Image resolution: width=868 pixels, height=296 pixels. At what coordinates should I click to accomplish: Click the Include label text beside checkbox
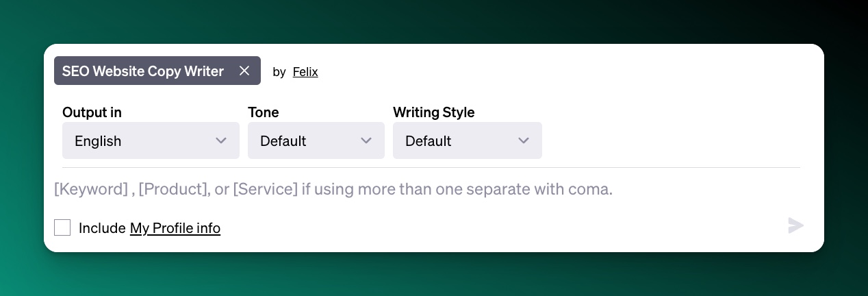[x=102, y=228]
